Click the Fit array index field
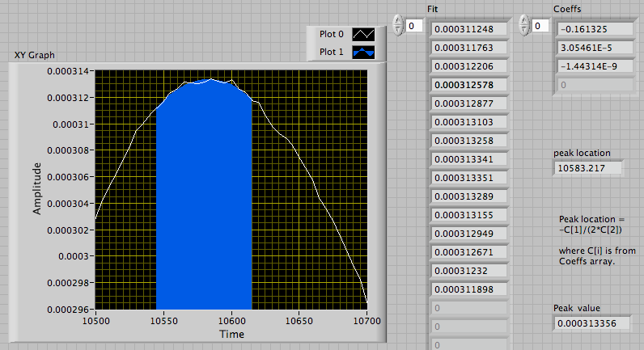Screen dimensions: 644x350 pos(414,26)
